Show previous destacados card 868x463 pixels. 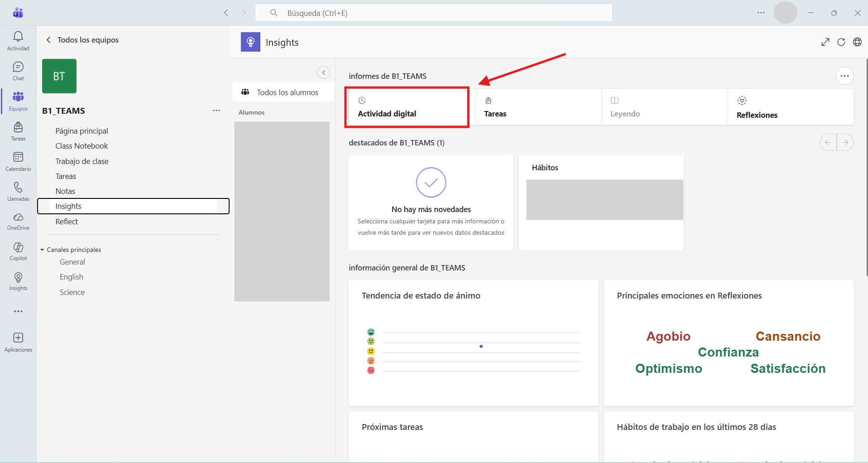click(828, 142)
